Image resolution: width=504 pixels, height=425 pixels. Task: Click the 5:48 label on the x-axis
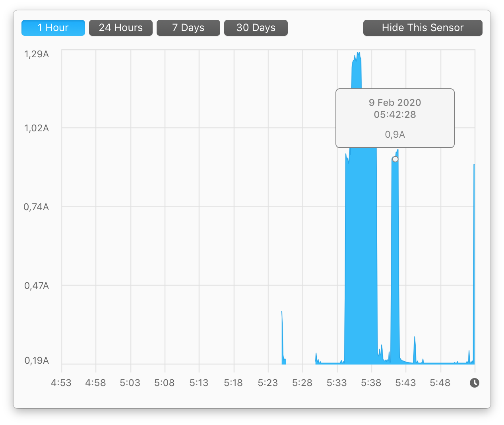(440, 382)
